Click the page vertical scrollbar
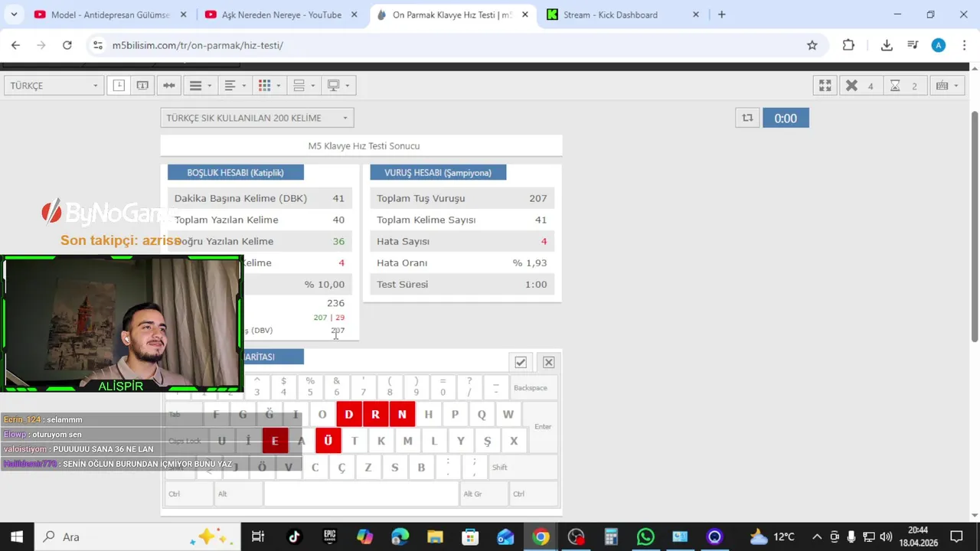 (x=975, y=226)
